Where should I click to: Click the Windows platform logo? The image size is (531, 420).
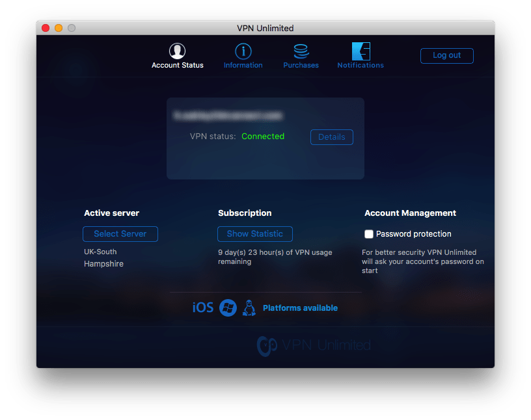coord(228,308)
